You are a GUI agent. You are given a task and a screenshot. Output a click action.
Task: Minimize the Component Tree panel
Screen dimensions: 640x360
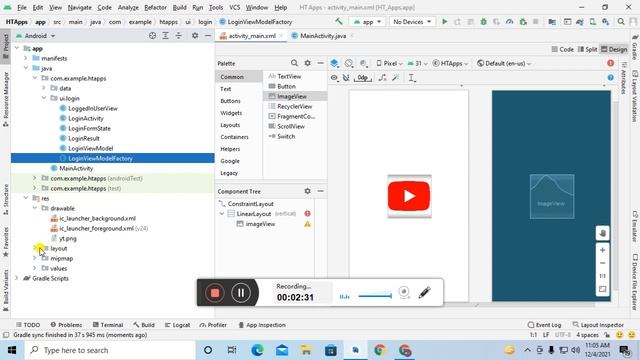(320, 191)
